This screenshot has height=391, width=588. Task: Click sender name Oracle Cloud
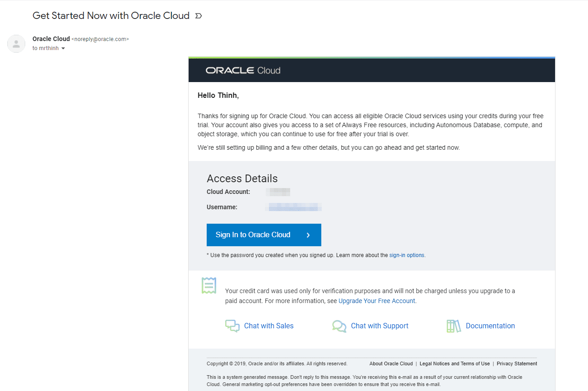point(51,39)
